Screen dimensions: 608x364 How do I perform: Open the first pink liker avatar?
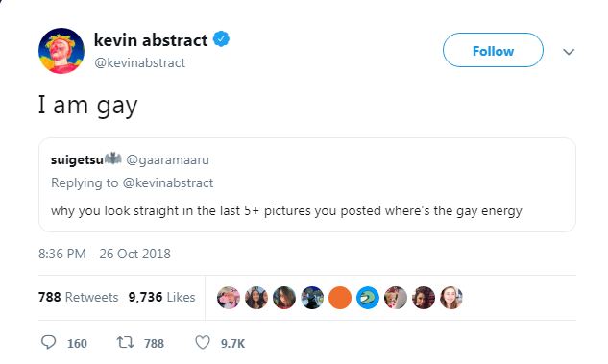[228, 298]
